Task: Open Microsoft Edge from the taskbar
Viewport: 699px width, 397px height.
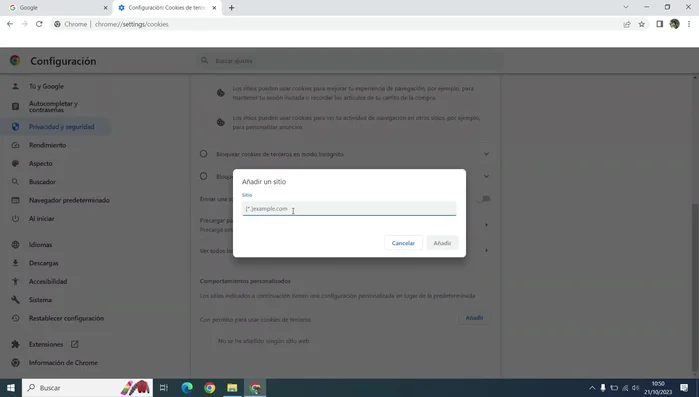Action: [x=187, y=388]
